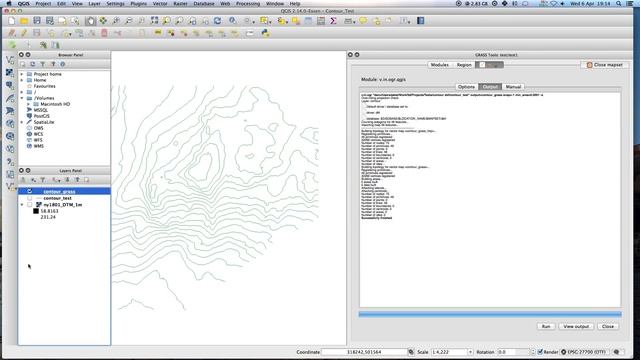Image resolution: width=640 pixels, height=360 pixels.
Task: Click the Coordinate input field
Action: [364, 352]
